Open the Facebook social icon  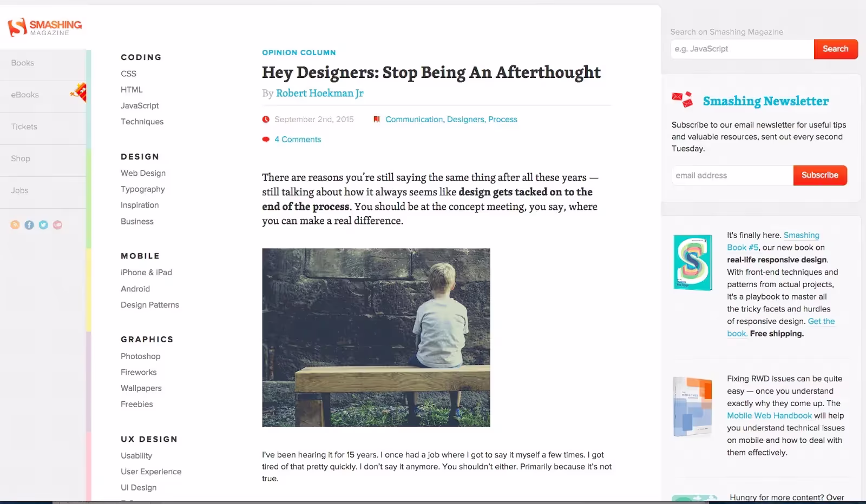(x=29, y=225)
